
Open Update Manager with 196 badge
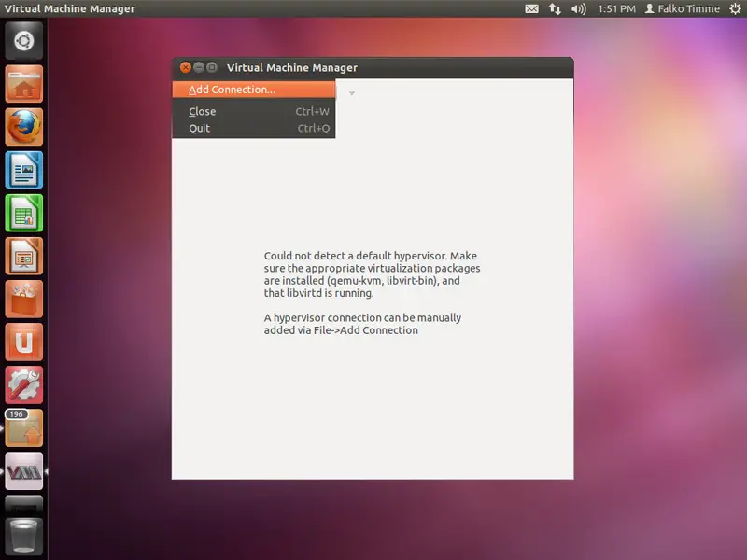click(x=24, y=427)
